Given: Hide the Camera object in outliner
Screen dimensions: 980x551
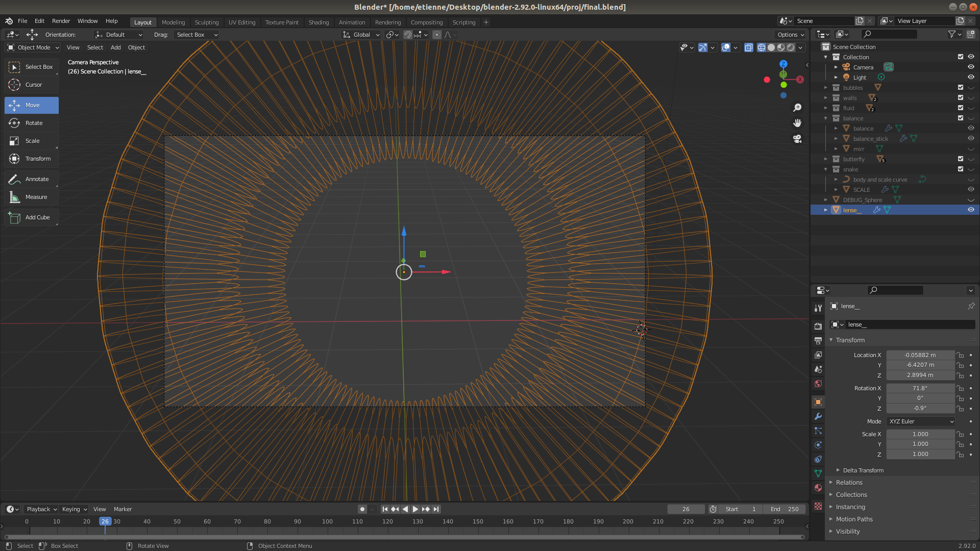Looking at the screenshot, I should tap(971, 67).
